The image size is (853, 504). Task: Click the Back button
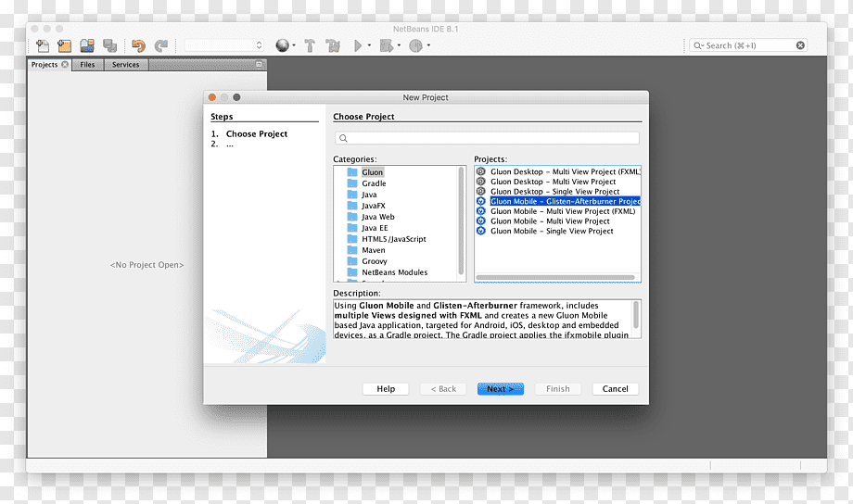pos(443,389)
